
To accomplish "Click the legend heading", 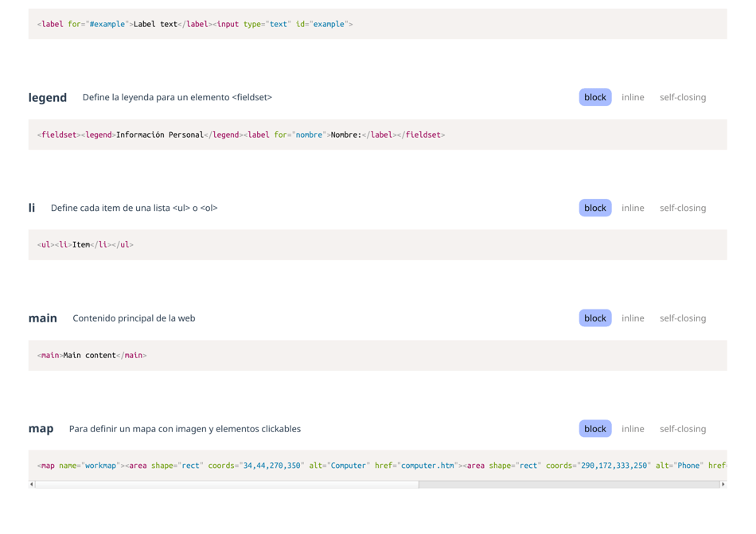I will click(x=48, y=97).
